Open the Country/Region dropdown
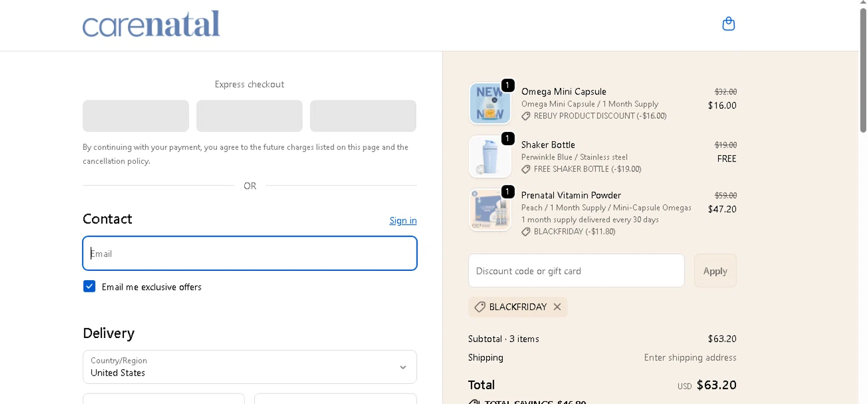This screenshot has height=404, width=868. 249,367
